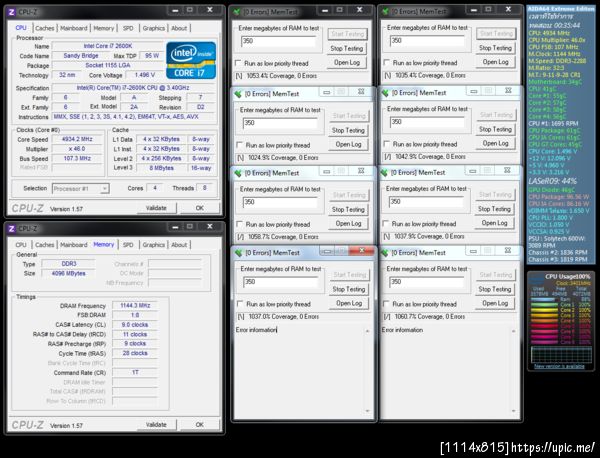The height and width of the screenshot is (458, 600).
Task: Stop Testing in the 1024.9% coverage MemTest
Action: point(348,130)
